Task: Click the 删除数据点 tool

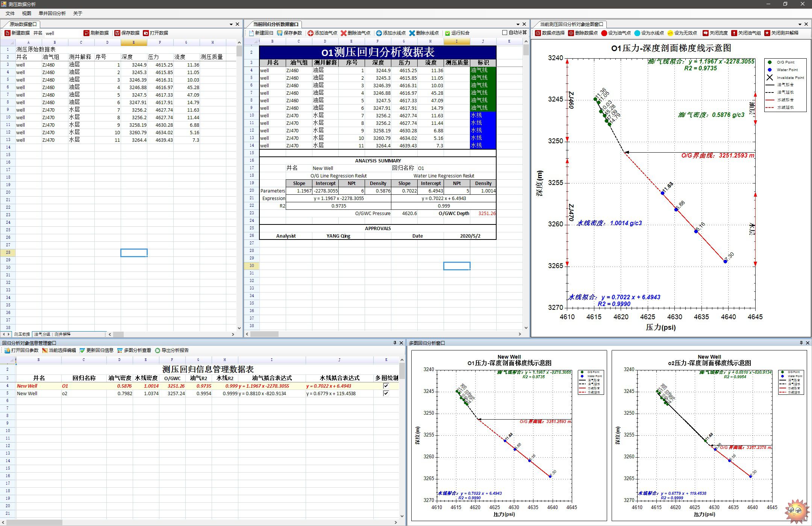Action: tap(583, 33)
